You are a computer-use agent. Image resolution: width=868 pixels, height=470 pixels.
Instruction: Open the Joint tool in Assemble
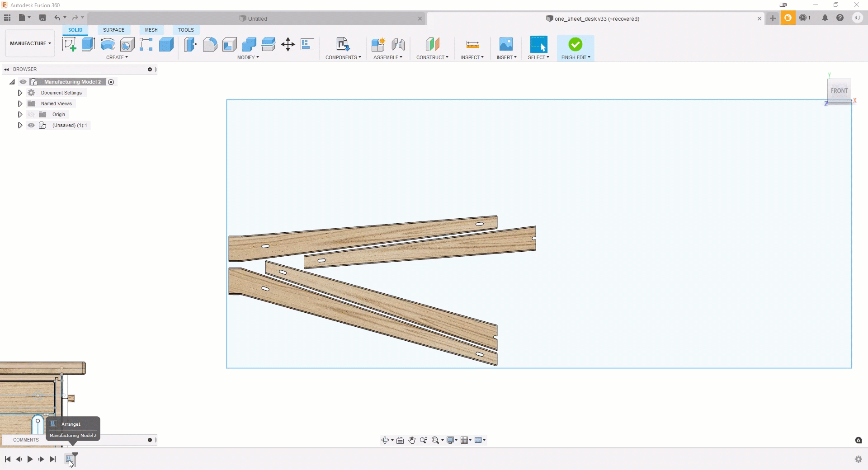click(398, 44)
